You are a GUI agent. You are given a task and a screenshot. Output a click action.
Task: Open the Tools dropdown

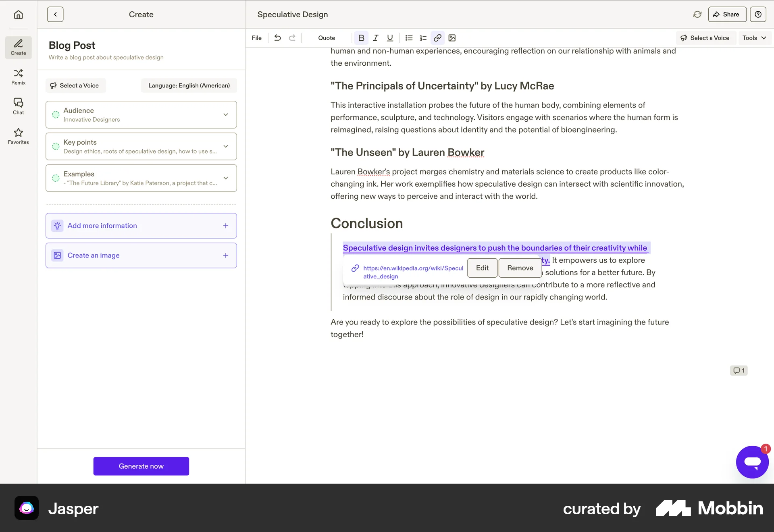[x=753, y=38]
